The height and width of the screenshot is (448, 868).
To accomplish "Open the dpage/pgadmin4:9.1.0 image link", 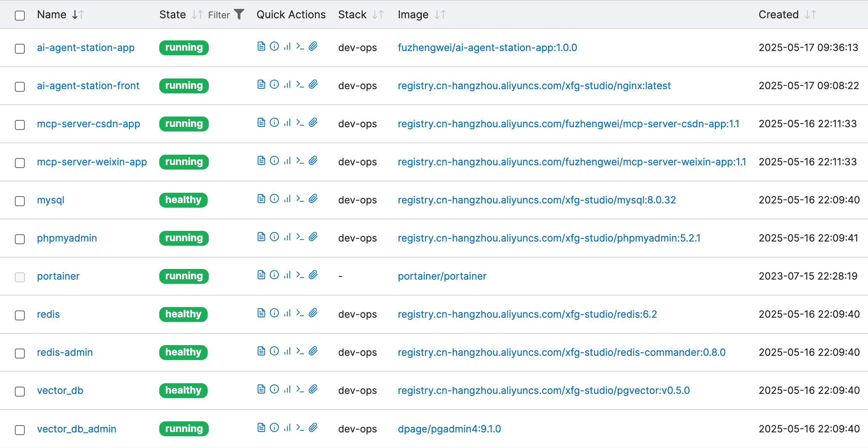I will coord(449,429).
